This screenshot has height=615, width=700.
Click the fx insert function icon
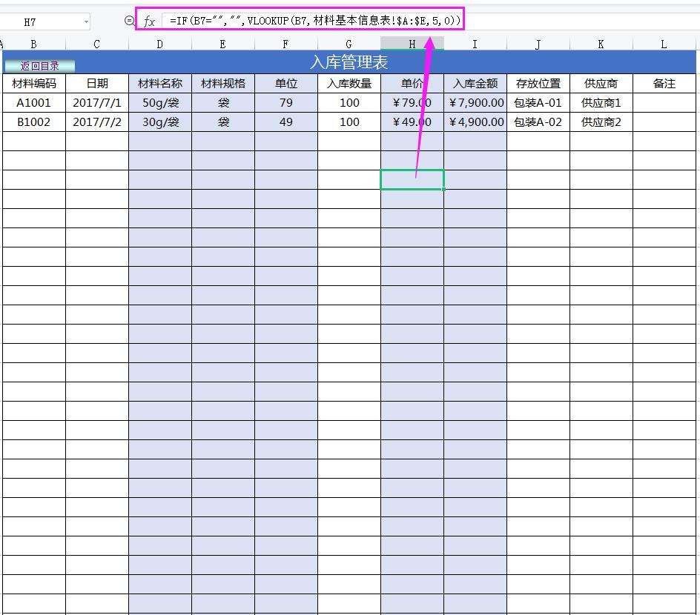pyautogui.click(x=150, y=21)
